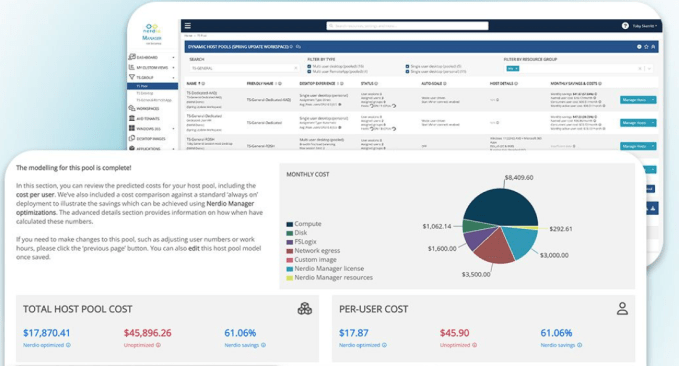Click the Total Host Pool Cost cubes icon
Viewport: 679px width, 366px height.
tap(305, 308)
